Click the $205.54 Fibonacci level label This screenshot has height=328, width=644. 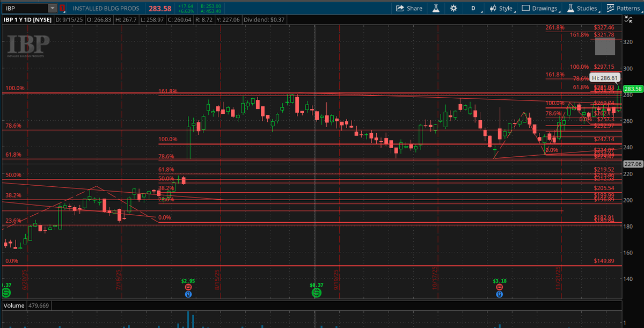tap(604, 188)
